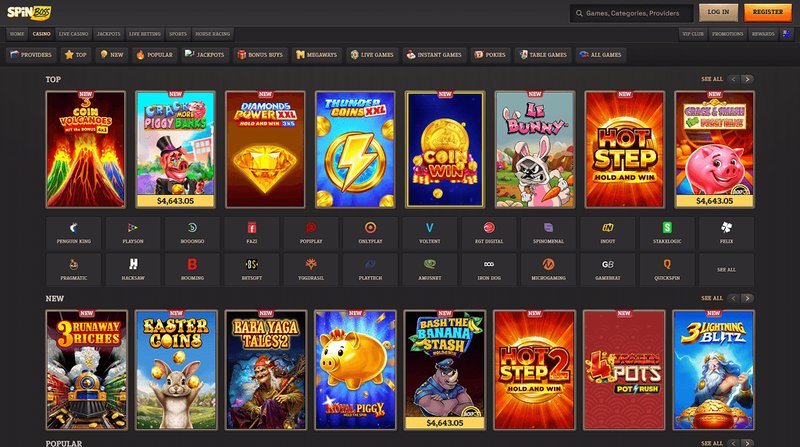Open the Gamebeat provider
Screen dimensions: 800x447
tap(608, 269)
